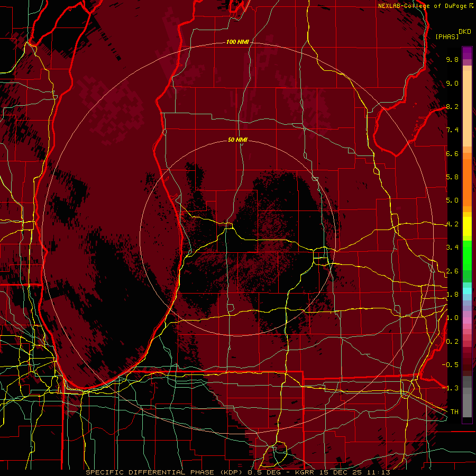476x476 pixels.
Task: Click the 6.6 legend value
Action: [x=452, y=154]
